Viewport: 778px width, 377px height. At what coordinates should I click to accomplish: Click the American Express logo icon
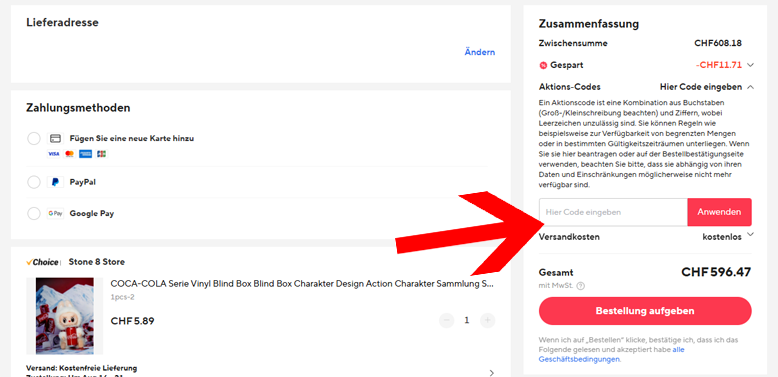(x=85, y=154)
